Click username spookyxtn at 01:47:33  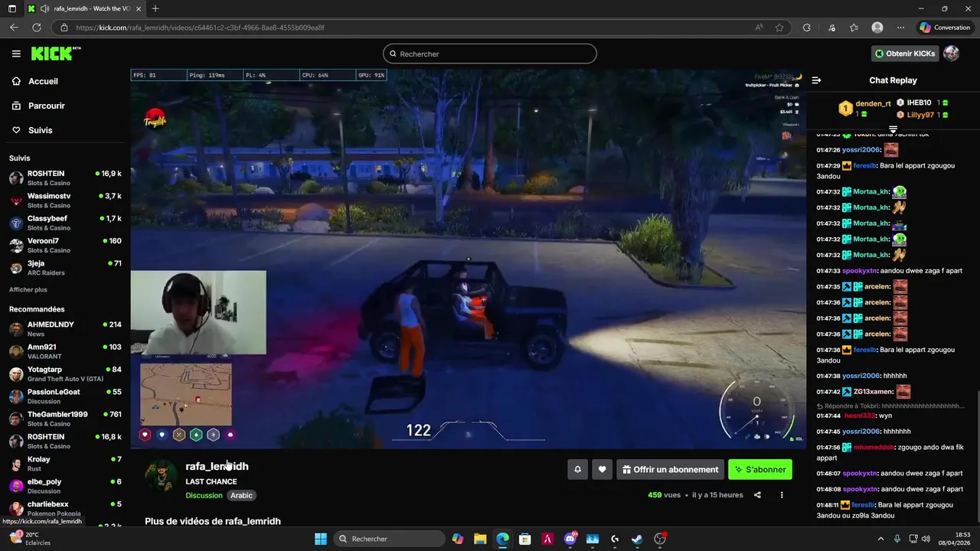coord(861,271)
